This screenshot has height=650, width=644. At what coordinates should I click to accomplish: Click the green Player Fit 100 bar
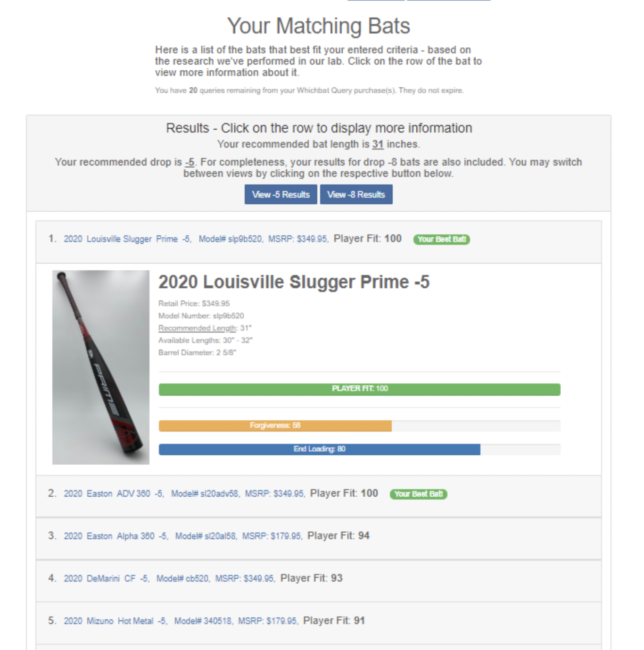pyautogui.click(x=360, y=389)
